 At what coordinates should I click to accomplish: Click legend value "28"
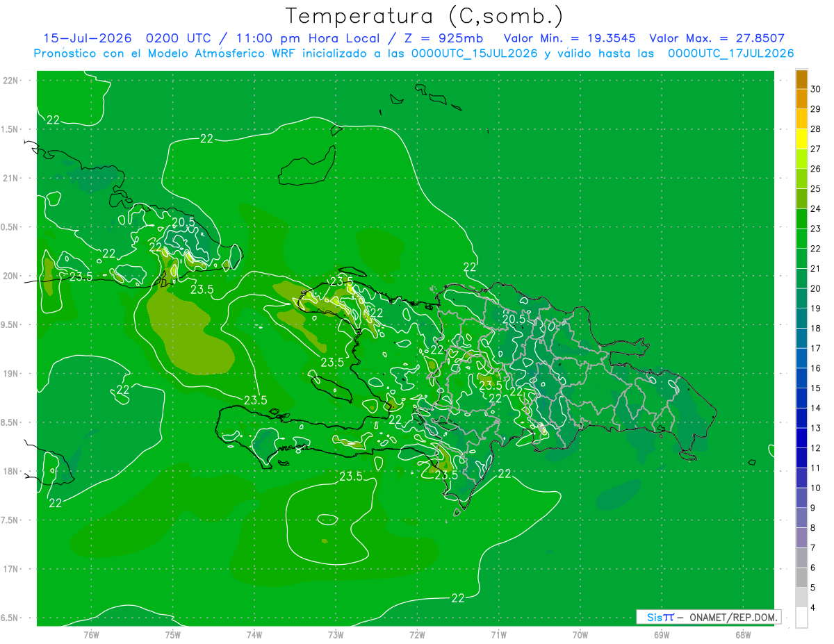[x=816, y=129]
